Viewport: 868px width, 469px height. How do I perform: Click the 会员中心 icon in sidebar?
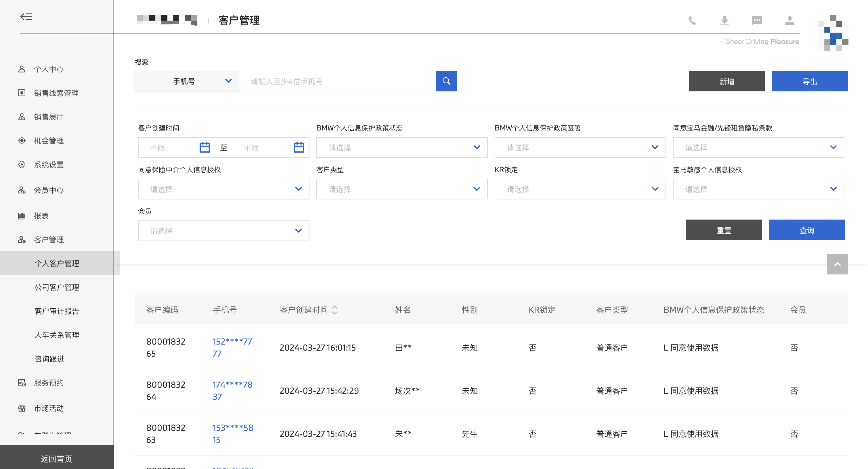tap(22, 190)
